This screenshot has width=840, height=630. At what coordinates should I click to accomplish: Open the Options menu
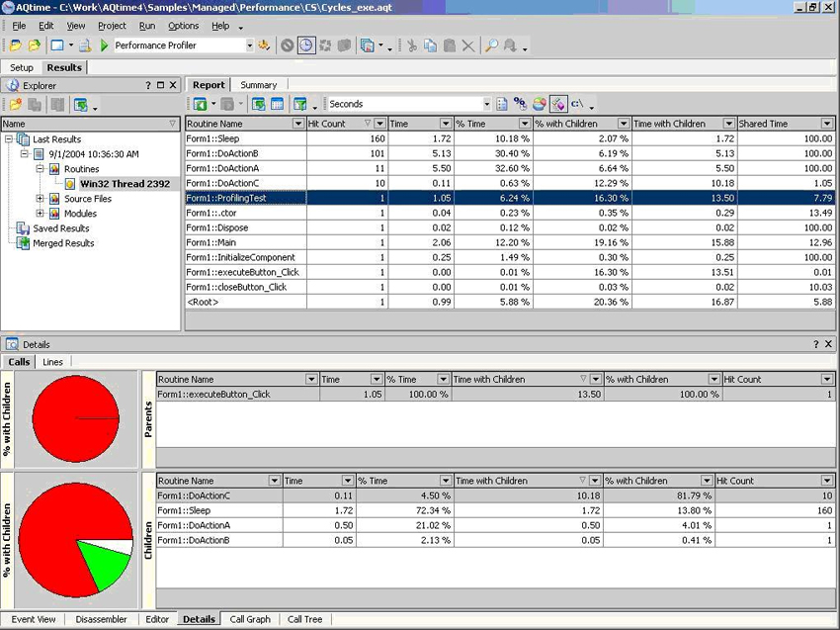point(183,26)
